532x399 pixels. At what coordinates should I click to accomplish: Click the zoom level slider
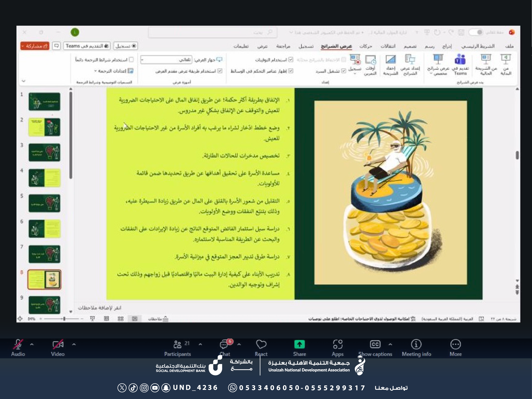coord(64,319)
